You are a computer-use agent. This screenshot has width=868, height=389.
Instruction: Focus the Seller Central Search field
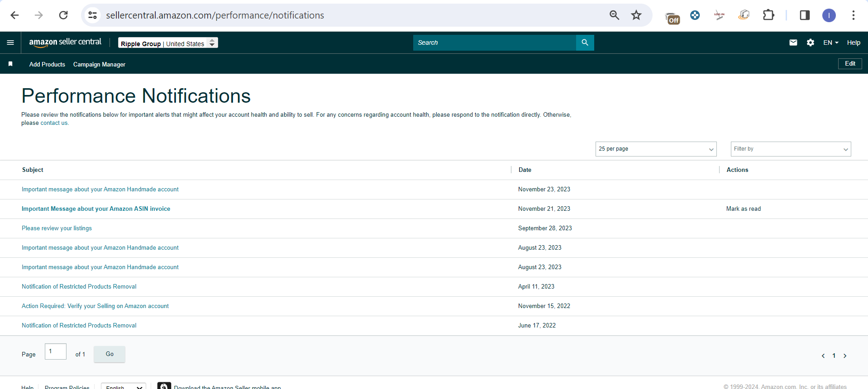[x=495, y=43]
